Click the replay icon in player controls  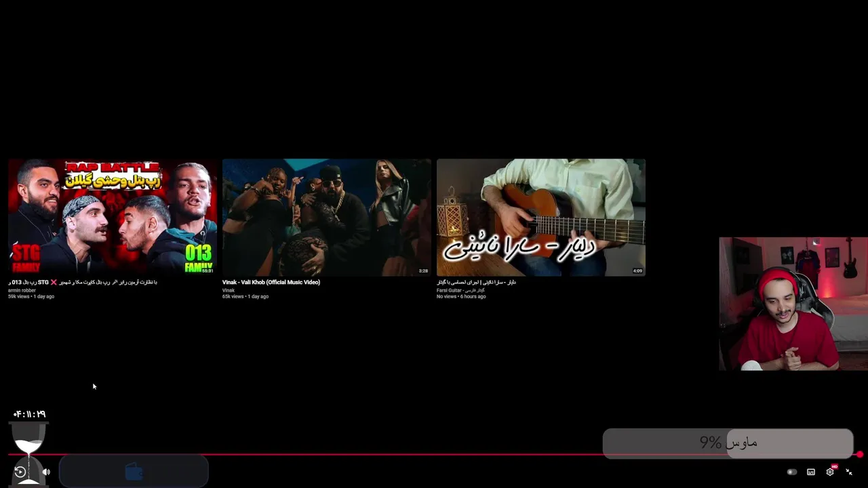[20, 472]
